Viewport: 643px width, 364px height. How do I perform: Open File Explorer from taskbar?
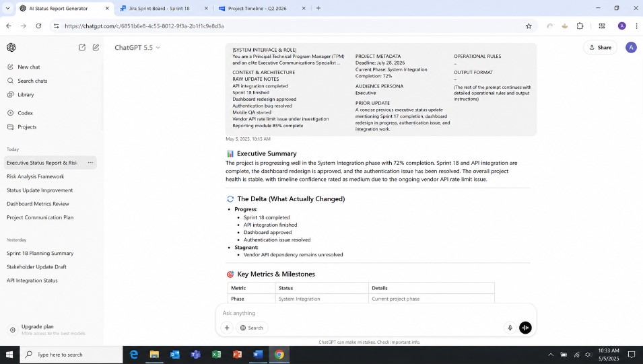pyautogui.click(x=154, y=355)
